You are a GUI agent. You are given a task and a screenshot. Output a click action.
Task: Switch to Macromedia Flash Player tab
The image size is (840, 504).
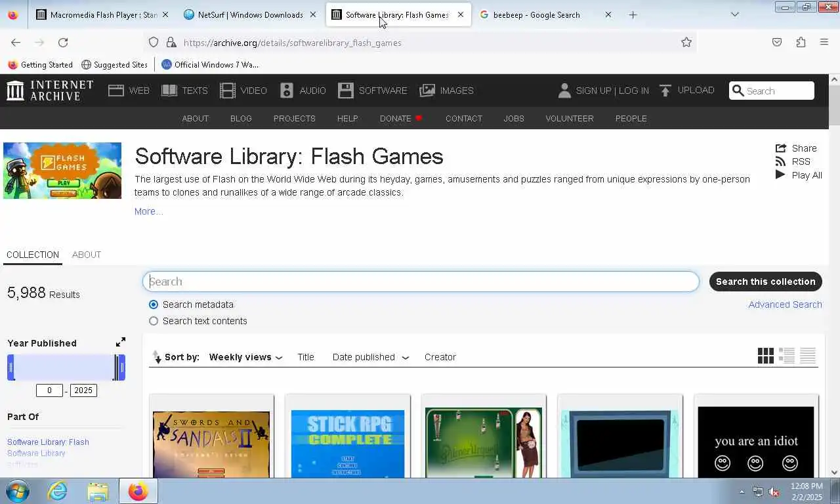pos(103,14)
